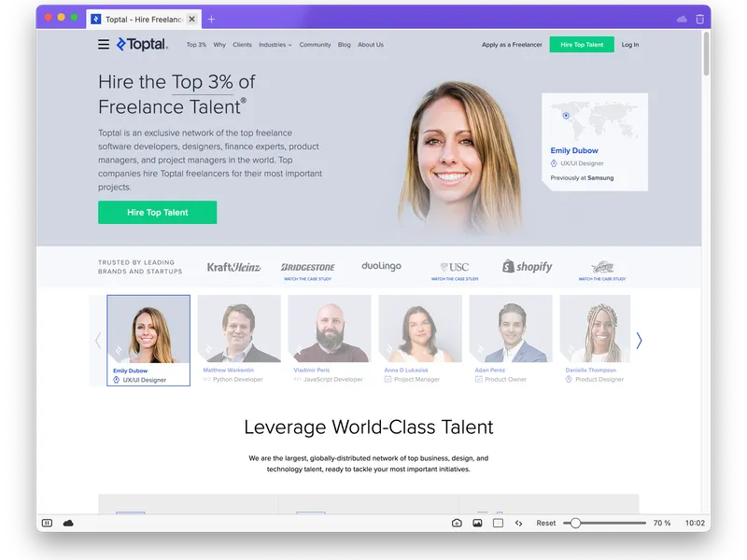The height and width of the screenshot is (560, 747).
Task: Click the image icon in the status bar
Action: 477,523
